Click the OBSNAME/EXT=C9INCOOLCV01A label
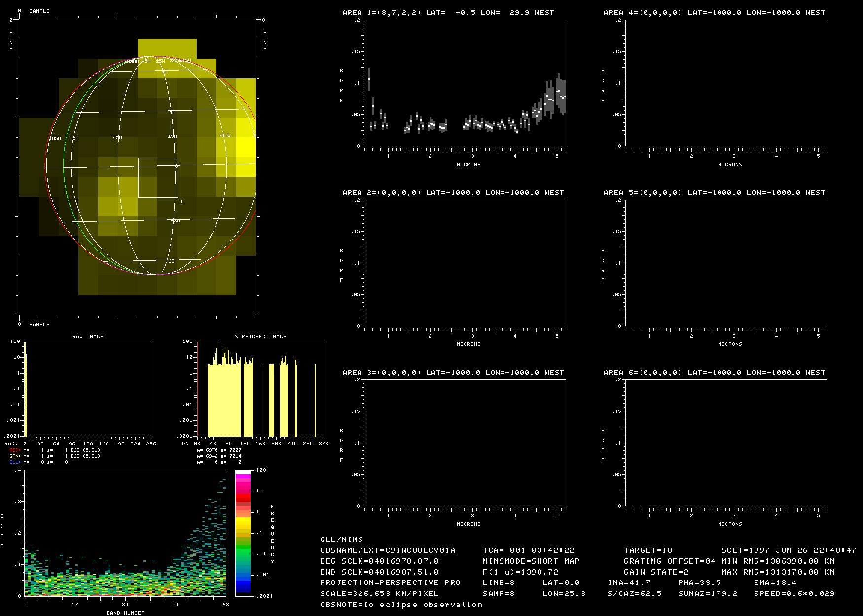 388,550
